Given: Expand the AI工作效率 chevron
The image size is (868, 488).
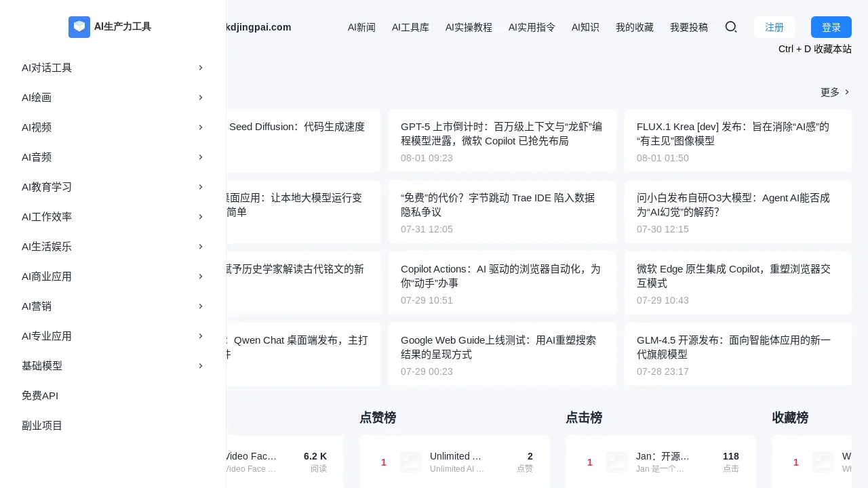Looking at the screenshot, I should coord(201,217).
